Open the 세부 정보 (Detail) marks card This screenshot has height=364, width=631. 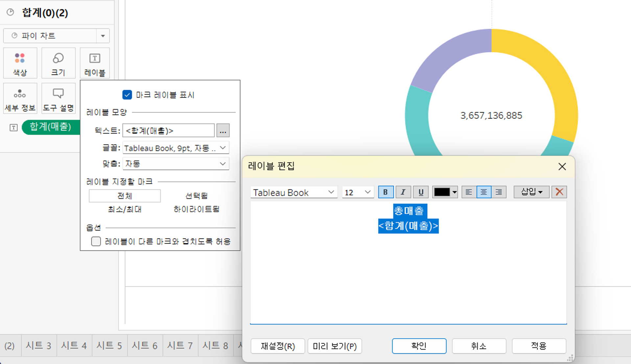click(20, 98)
